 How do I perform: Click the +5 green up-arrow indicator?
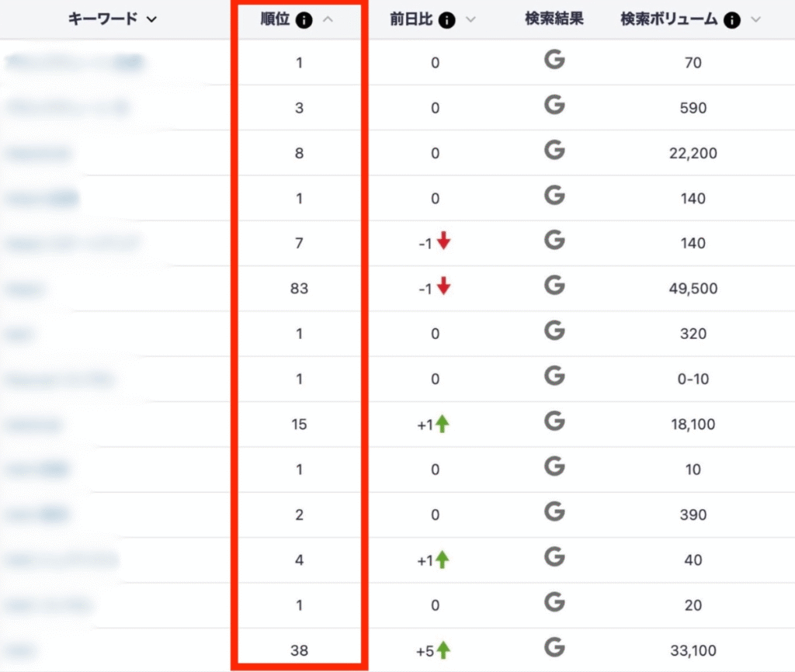point(443,649)
